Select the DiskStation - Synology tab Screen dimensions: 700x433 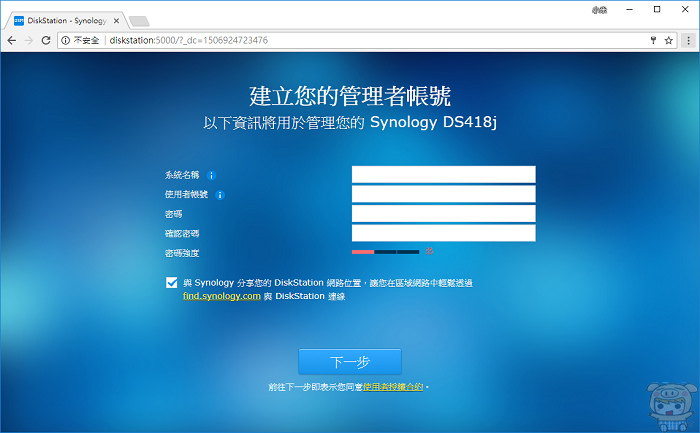coord(67,21)
